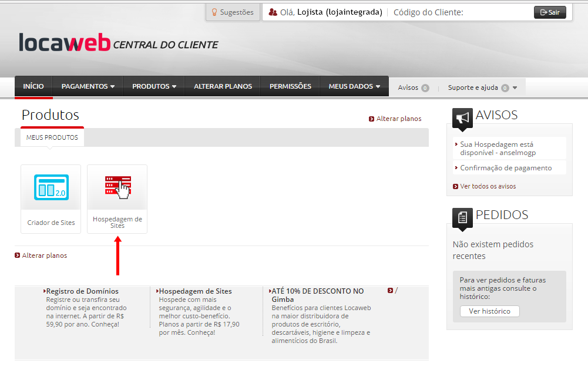Click the Produtos page heading
This screenshot has width=588, height=370.
click(51, 115)
